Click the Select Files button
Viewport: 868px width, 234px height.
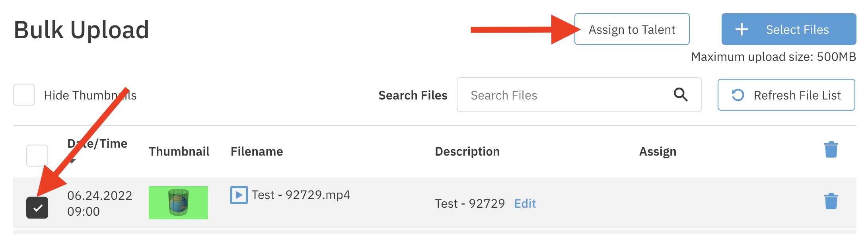788,29
